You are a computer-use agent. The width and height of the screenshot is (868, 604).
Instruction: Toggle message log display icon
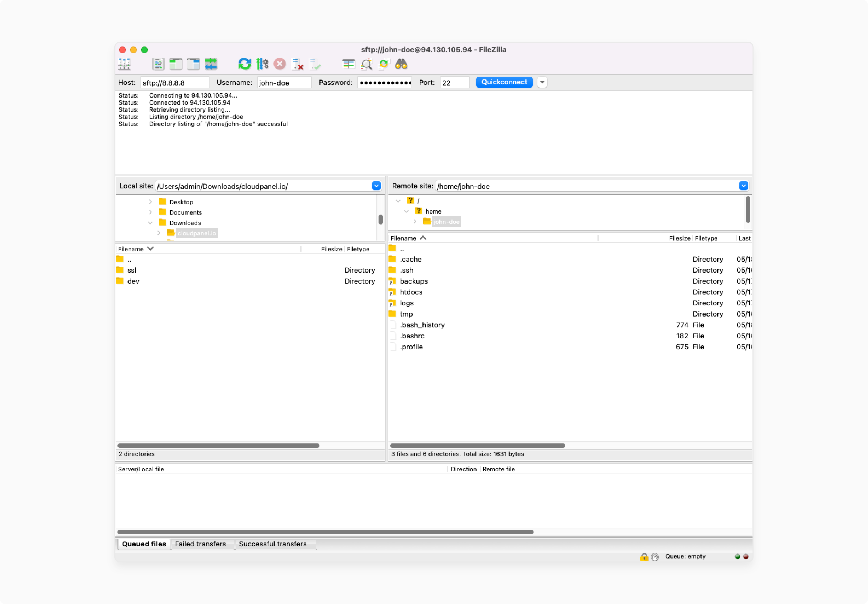pyautogui.click(x=158, y=64)
